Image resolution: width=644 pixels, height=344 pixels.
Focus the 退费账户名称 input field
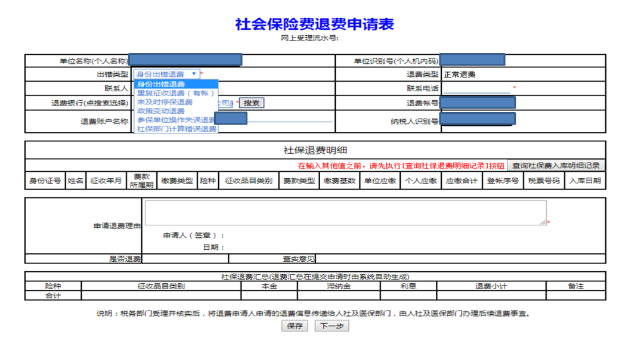point(290,119)
